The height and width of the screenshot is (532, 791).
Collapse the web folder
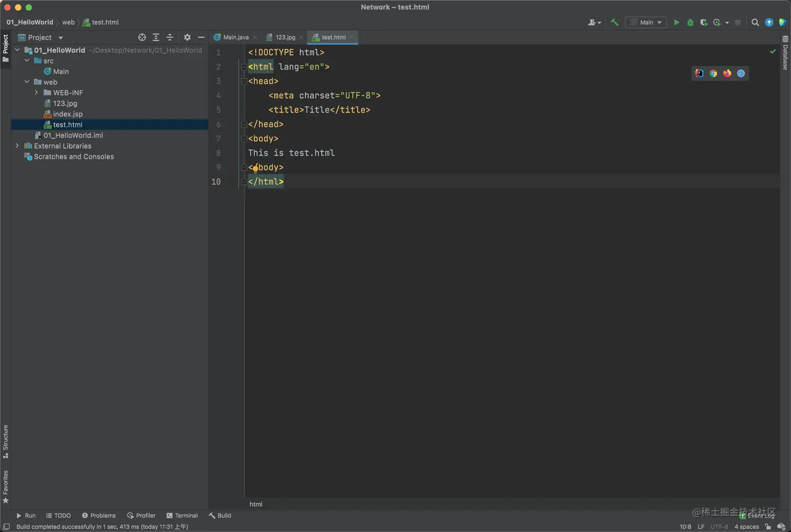(27, 82)
